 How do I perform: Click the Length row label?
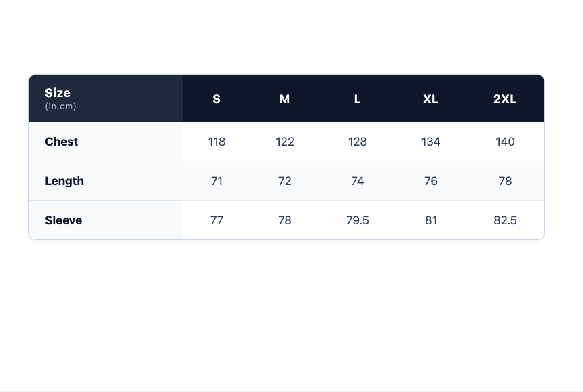click(x=64, y=181)
